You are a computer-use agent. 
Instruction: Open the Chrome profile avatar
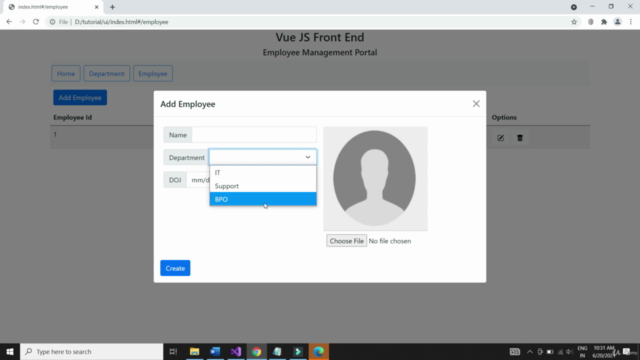pyautogui.click(x=618, y=22)
